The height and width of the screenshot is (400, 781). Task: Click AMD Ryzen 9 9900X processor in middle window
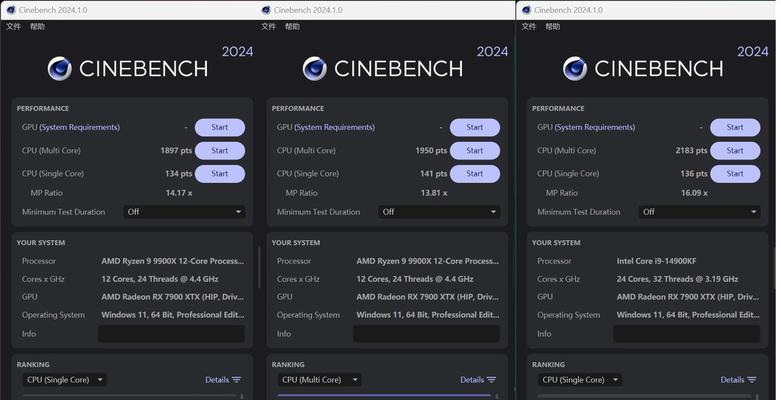tap(428, 261)
